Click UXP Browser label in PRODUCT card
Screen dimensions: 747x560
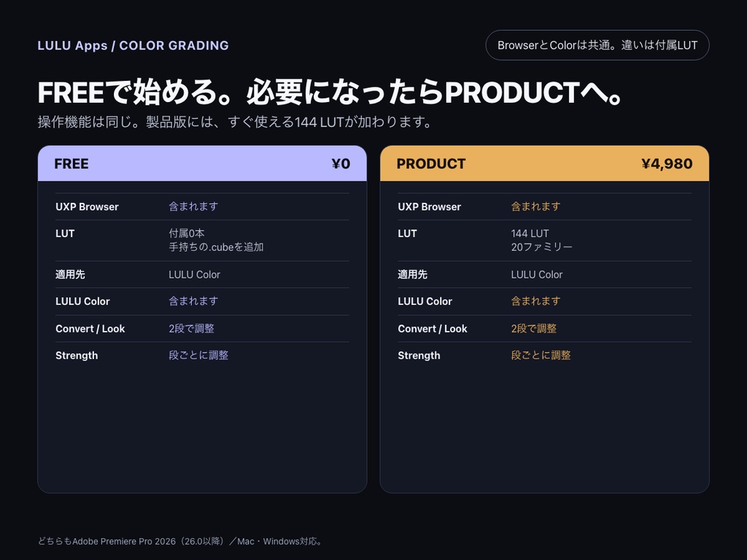coord(430,206)
